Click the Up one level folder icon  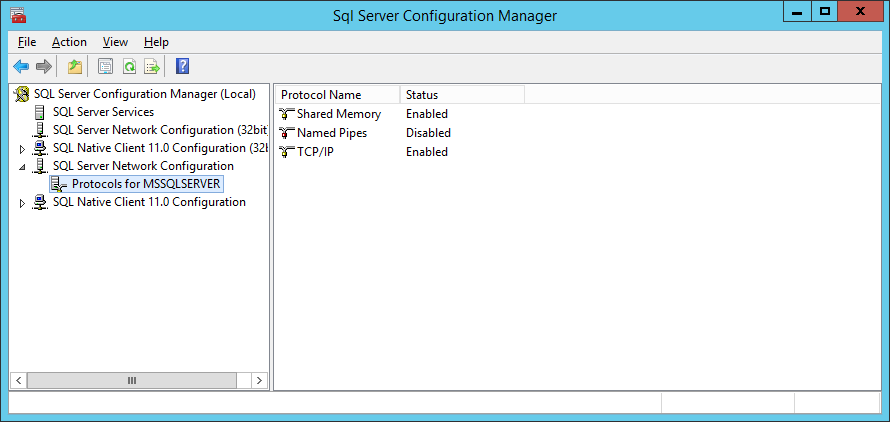tap(75, 67)
